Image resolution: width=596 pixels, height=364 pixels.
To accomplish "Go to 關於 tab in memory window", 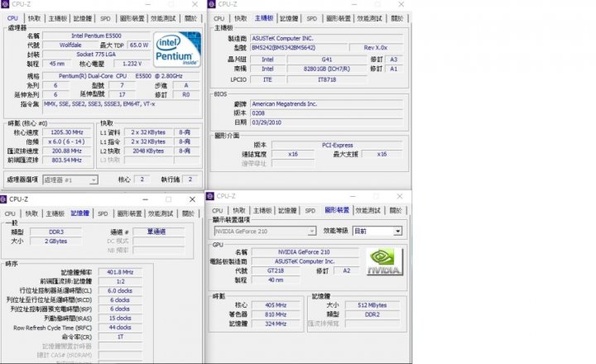I will pos(188,213).
